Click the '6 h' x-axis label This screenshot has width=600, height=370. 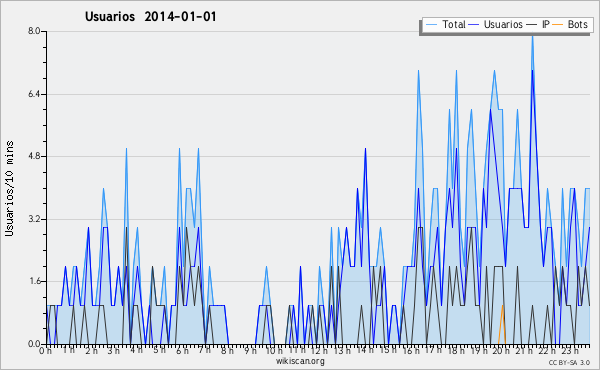pyautogui.click(x=182, y=351)
